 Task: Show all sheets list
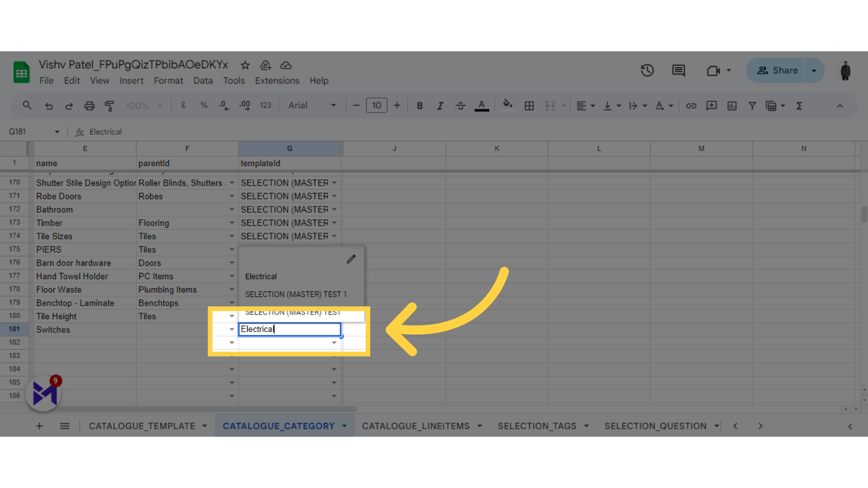(65, 426)
